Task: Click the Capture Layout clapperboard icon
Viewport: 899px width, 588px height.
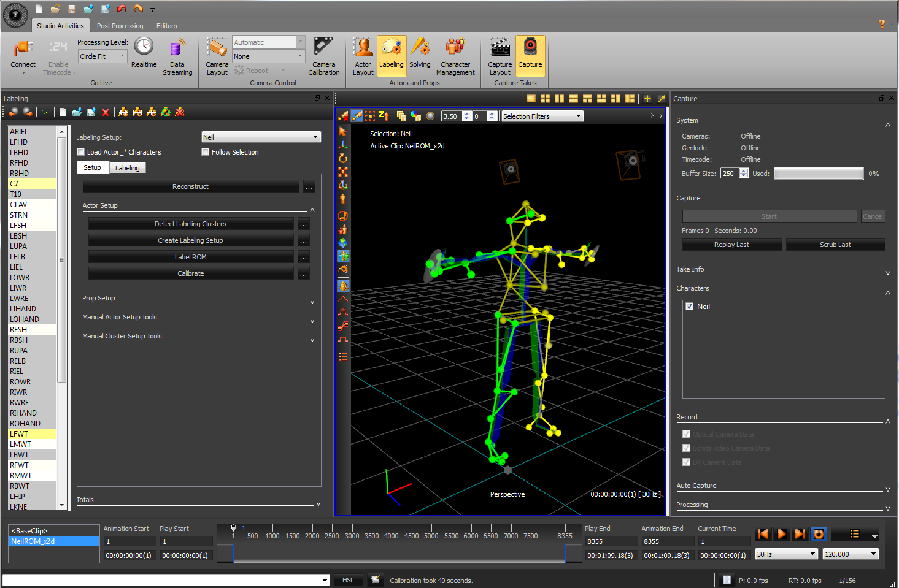Action: pos(500,48)
